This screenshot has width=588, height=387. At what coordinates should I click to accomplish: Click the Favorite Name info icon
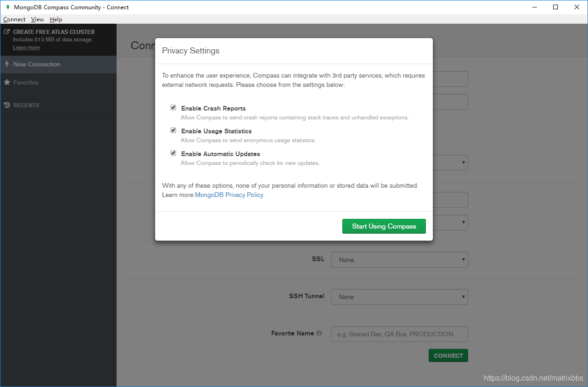tap(319, 333)
